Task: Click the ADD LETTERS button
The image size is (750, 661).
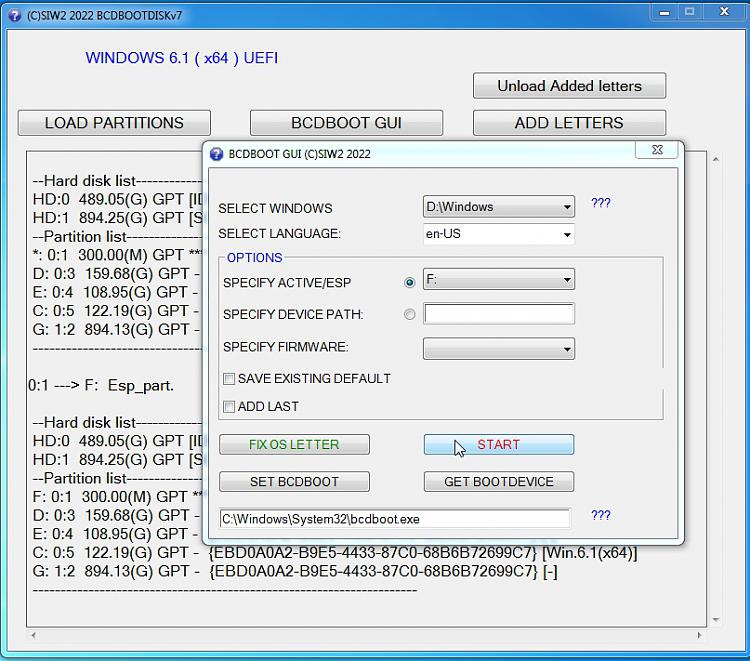Action: [x=569, y=123]
